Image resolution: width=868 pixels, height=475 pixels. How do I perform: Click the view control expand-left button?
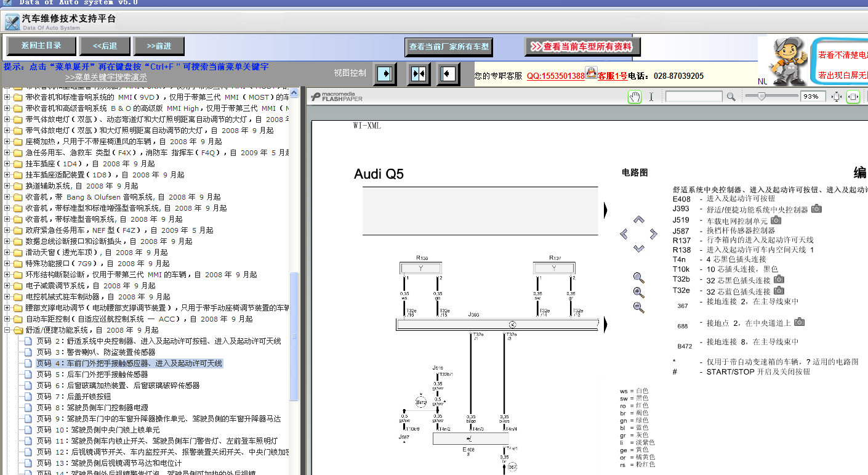[448, 74]
